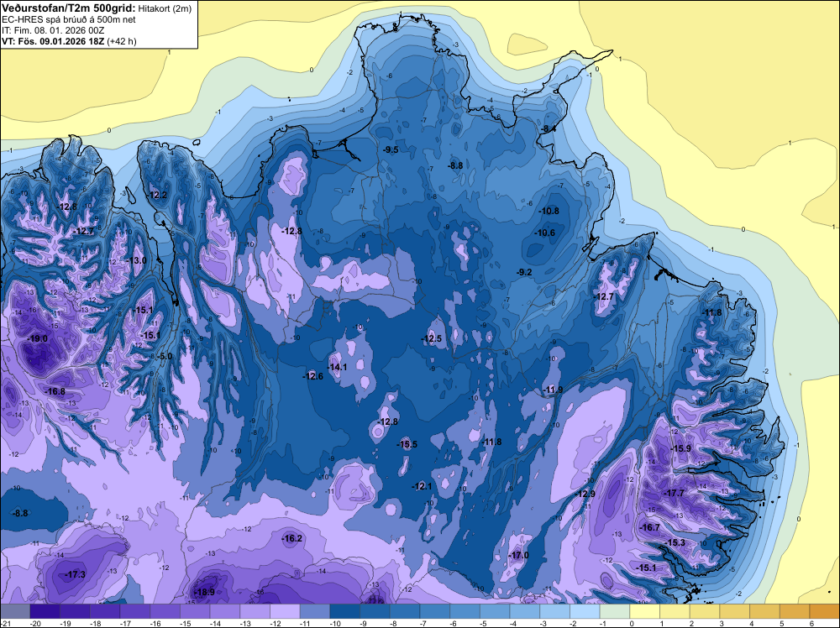Click the -12.9 temperature value

pyautogui.click(x=586, y=494)
